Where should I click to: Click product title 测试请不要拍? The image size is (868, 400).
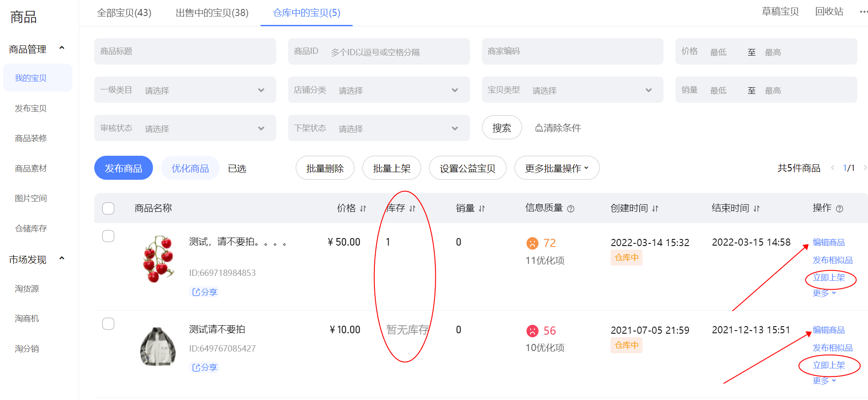[217, 329]
